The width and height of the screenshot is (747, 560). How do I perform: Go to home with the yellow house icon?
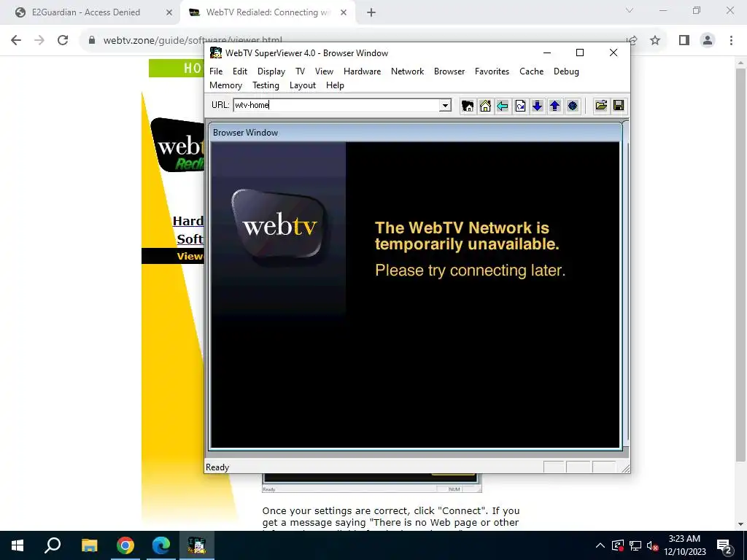point(485,106)
